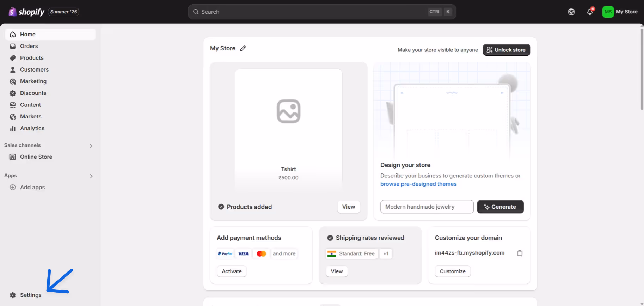Expand the Sales channels section
The height and width of the screenshot is (306, 644).
tap(91, 146)
